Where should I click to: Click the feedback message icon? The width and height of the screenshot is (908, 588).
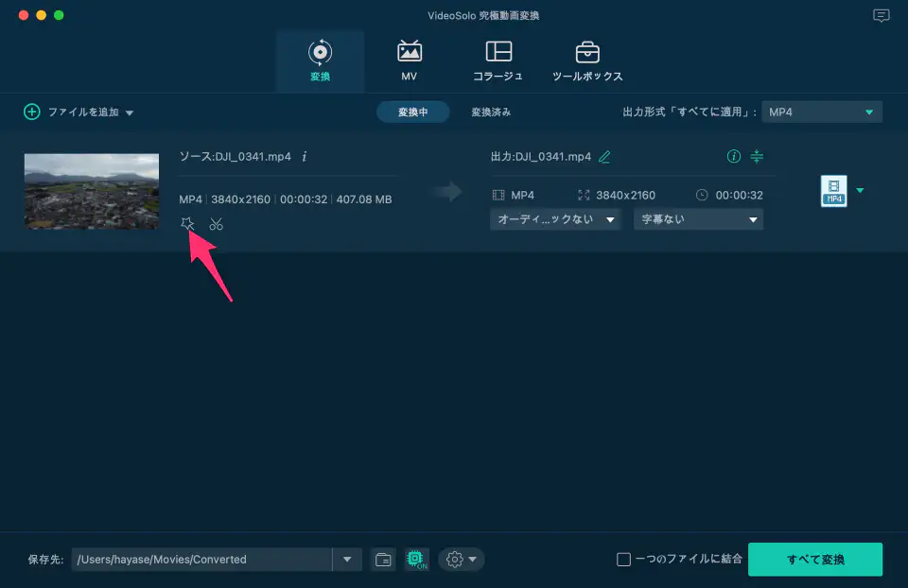click(882, 15)
